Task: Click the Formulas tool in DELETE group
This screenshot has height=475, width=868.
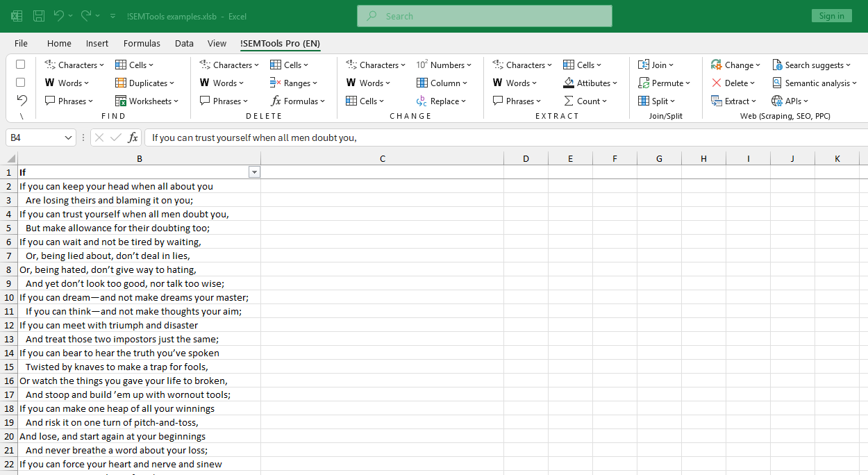Action: 298,101
